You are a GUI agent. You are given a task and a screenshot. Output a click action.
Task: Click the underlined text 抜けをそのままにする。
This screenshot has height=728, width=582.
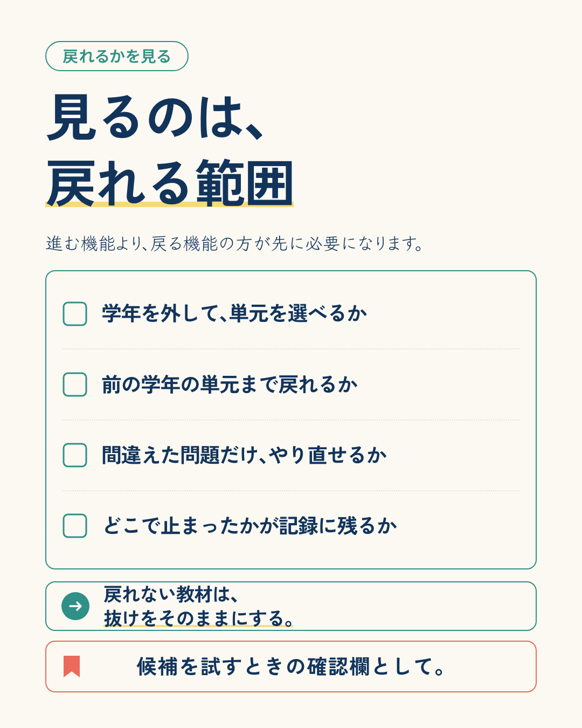(x=199, y=618)
